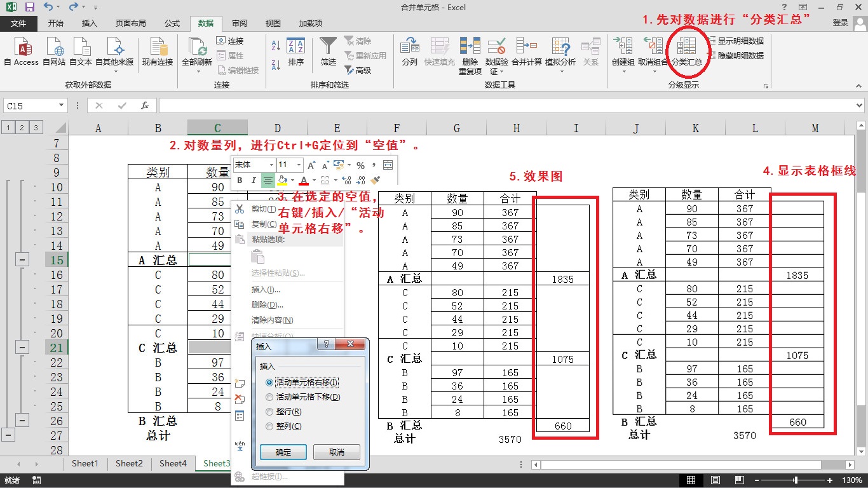
Task: Click the sort ascending A-Z icon
Action: pyautogui.click(x=276, y=46)
